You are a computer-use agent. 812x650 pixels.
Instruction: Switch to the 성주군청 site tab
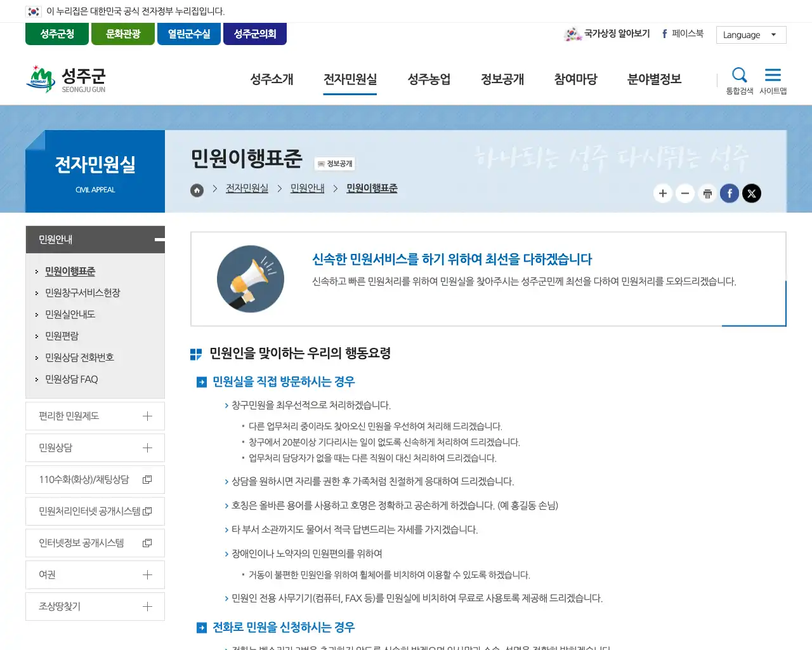(x=57, y=34)
